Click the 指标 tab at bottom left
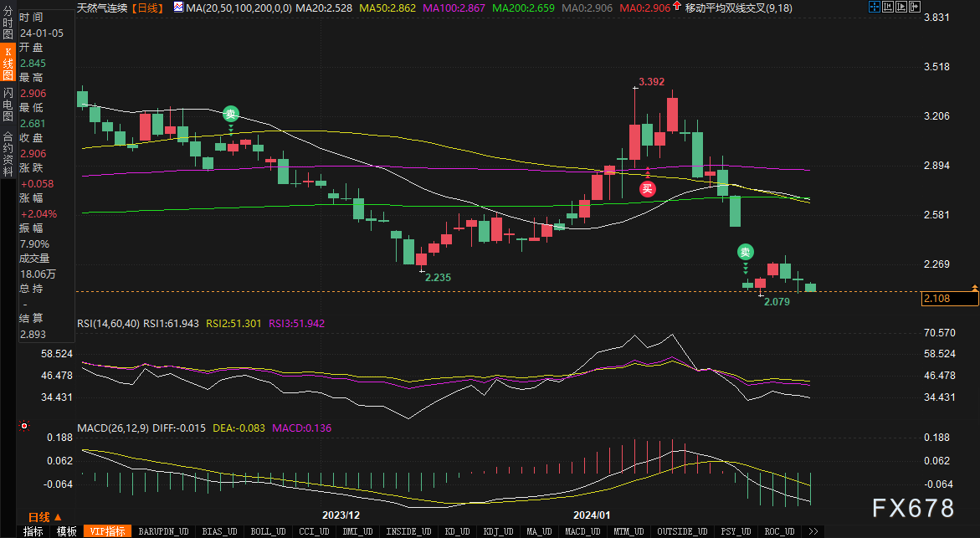 coord(33,531)
